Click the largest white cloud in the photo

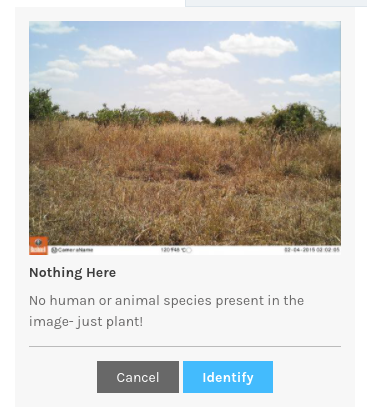coord(258,44)
